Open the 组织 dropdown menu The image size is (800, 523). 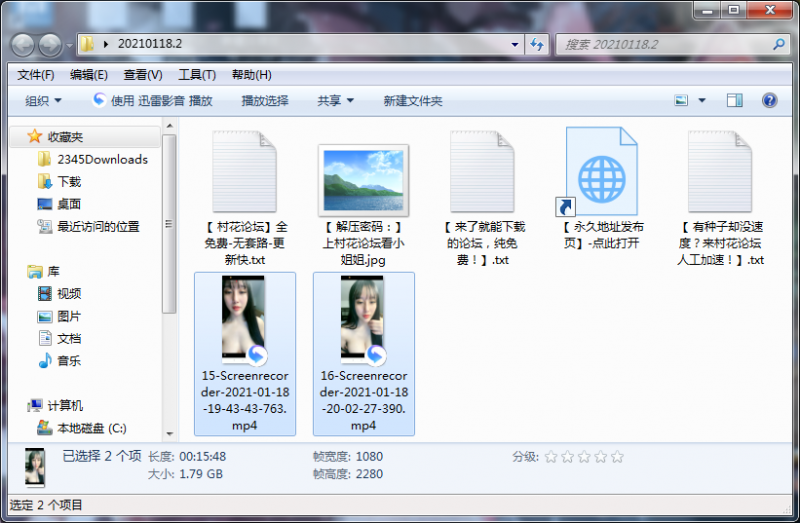[x=43, y=101]
